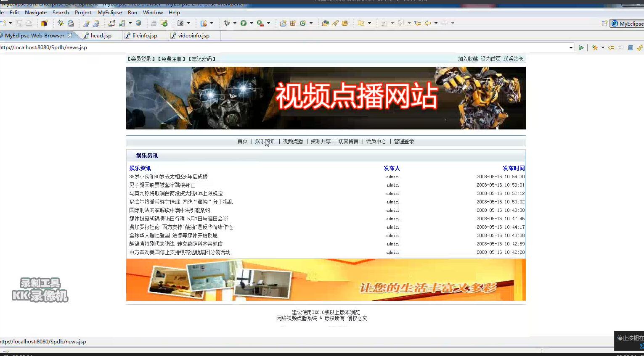
Task: Open the External Tools dropdown arrow
Action: click(268, 24)
